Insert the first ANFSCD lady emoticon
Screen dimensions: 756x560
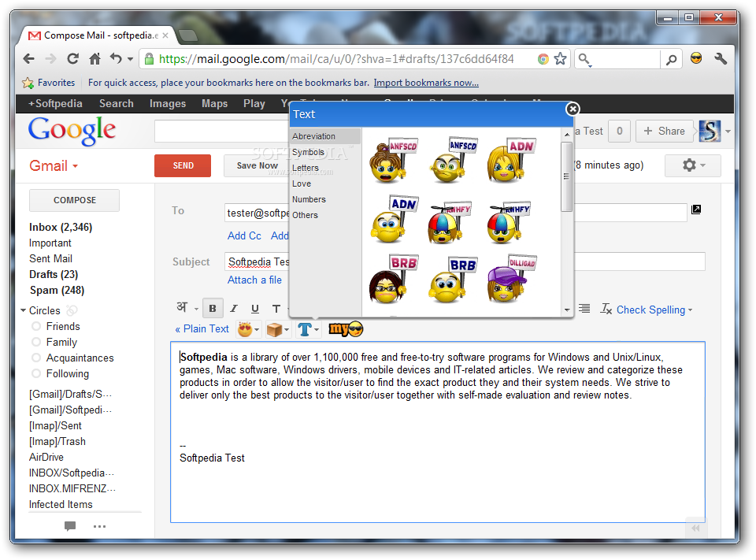(x=393, y=160)
